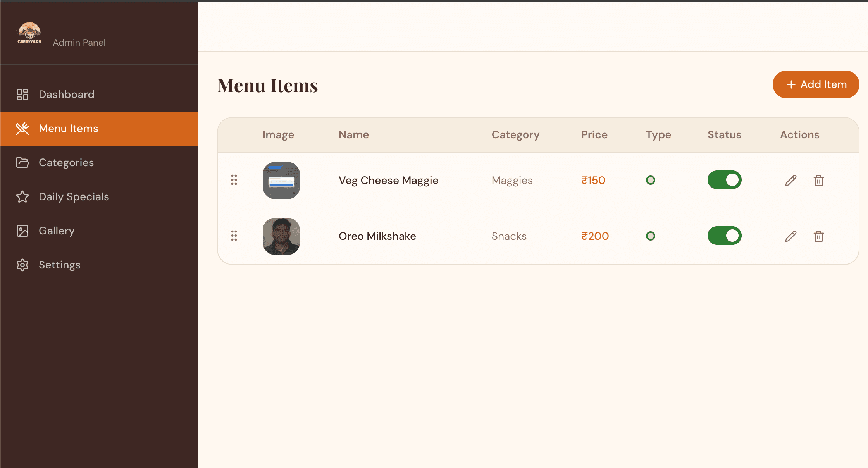Click the trash icon for Oreo Milkshake
The image size is (868, 468).
pyautogui.click(x=819, y=236)
